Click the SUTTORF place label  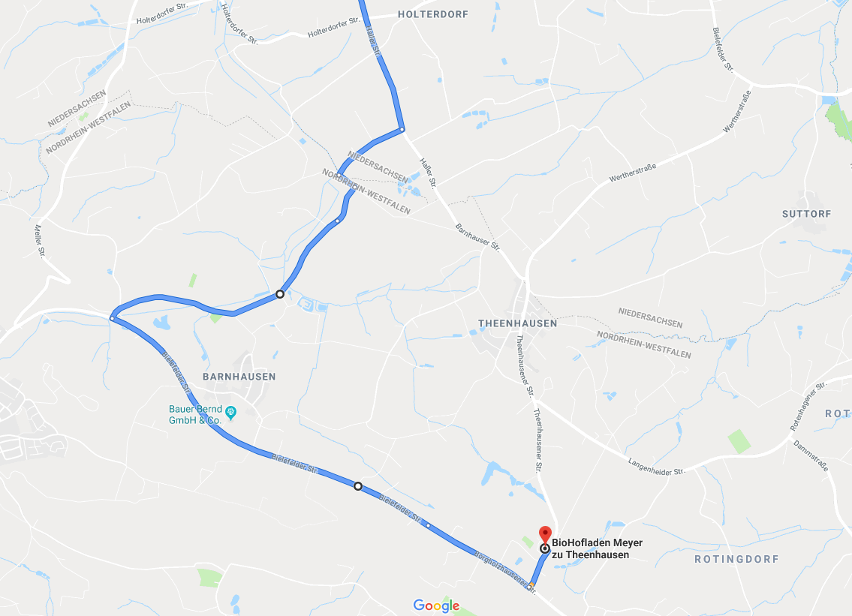(806, 214)
